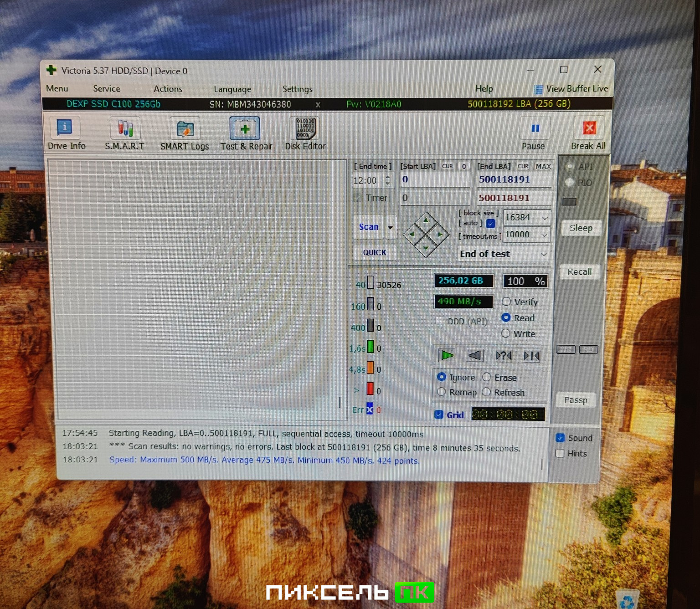Open SMART Logs from the toolbar
700x609 pixels.
(185, 133)
